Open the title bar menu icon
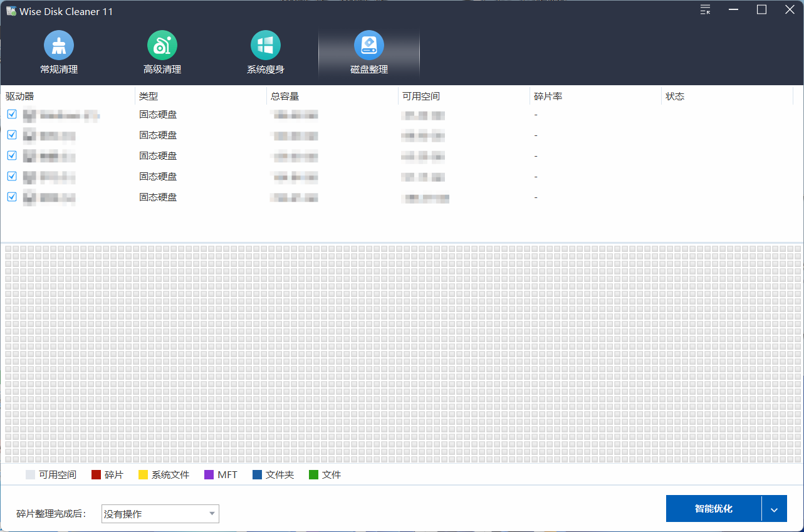804x532 pixels. point(706,9)
